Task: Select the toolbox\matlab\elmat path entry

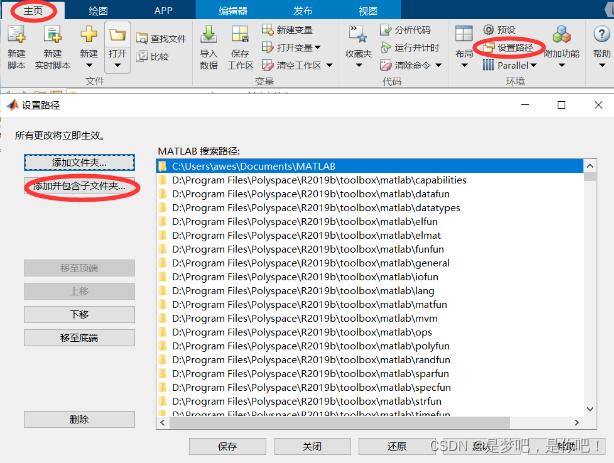Action: pos(370,235)
